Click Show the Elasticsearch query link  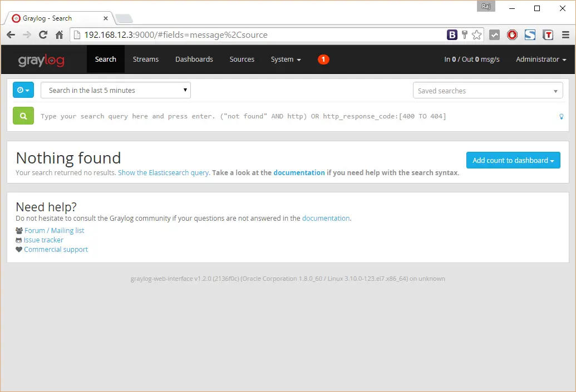click(163, 173)
